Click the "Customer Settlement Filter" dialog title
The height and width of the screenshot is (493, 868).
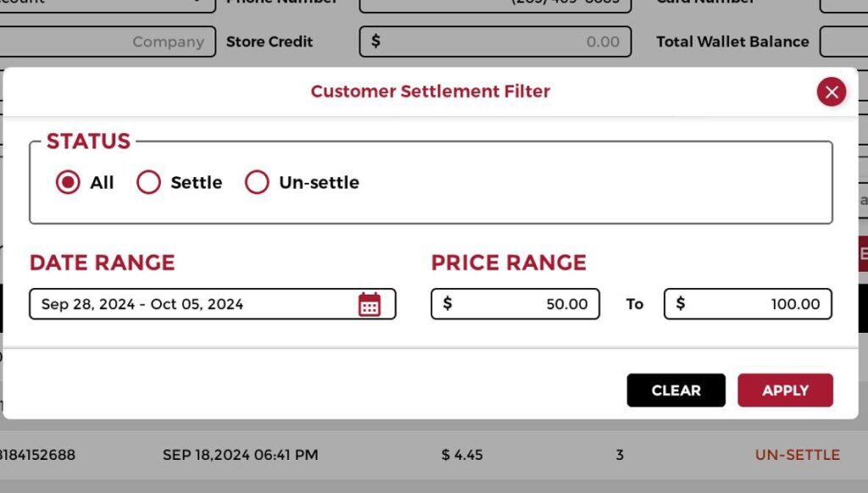430,91
